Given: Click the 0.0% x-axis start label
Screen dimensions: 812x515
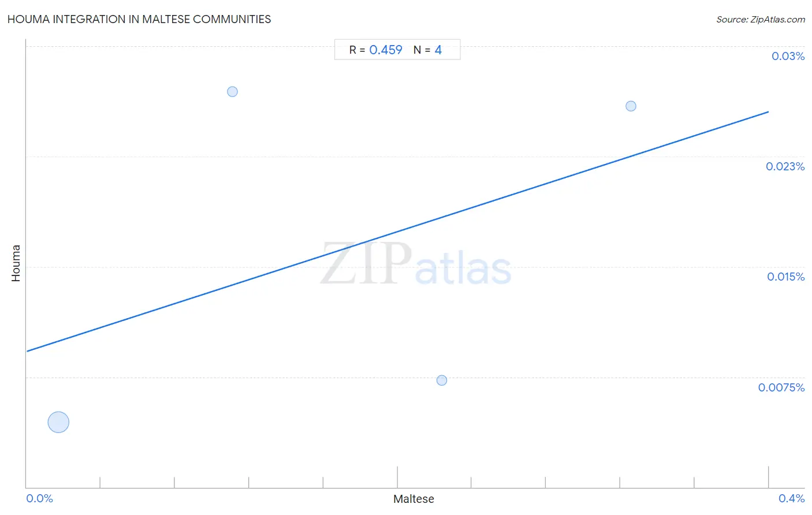Looking at the screenshot, I should [39, 498].
